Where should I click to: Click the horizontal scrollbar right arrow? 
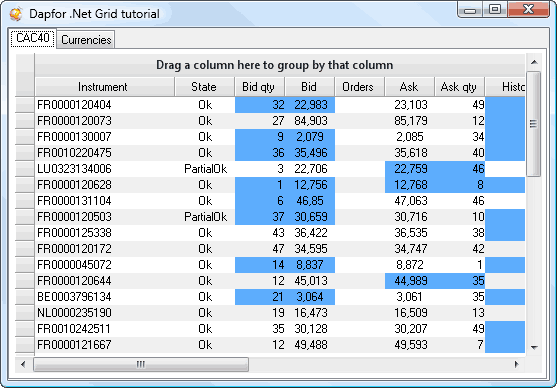517,364
